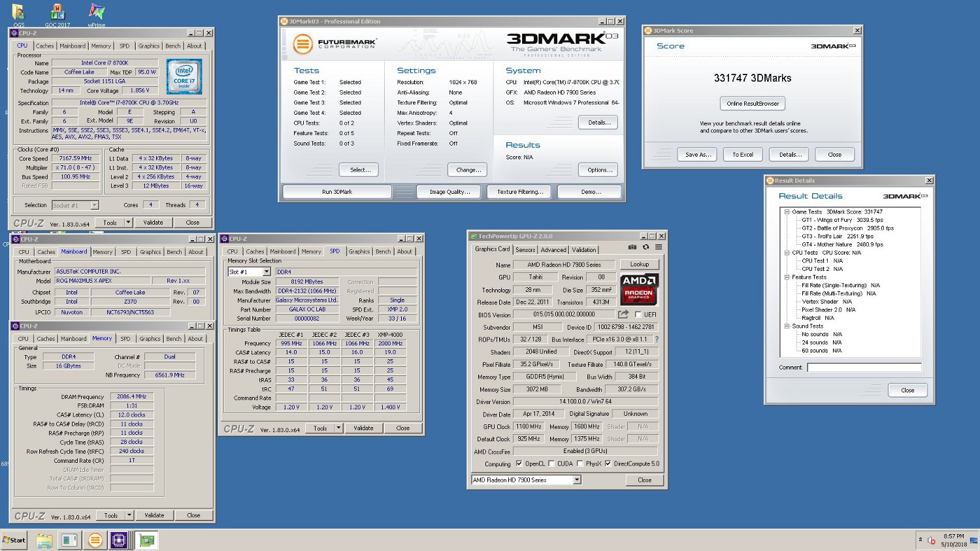The height and width of the screenshot is (551, 980).
Task: Switch to the Sensors tab in GPU-Z
Action: (x=525, y=249)
